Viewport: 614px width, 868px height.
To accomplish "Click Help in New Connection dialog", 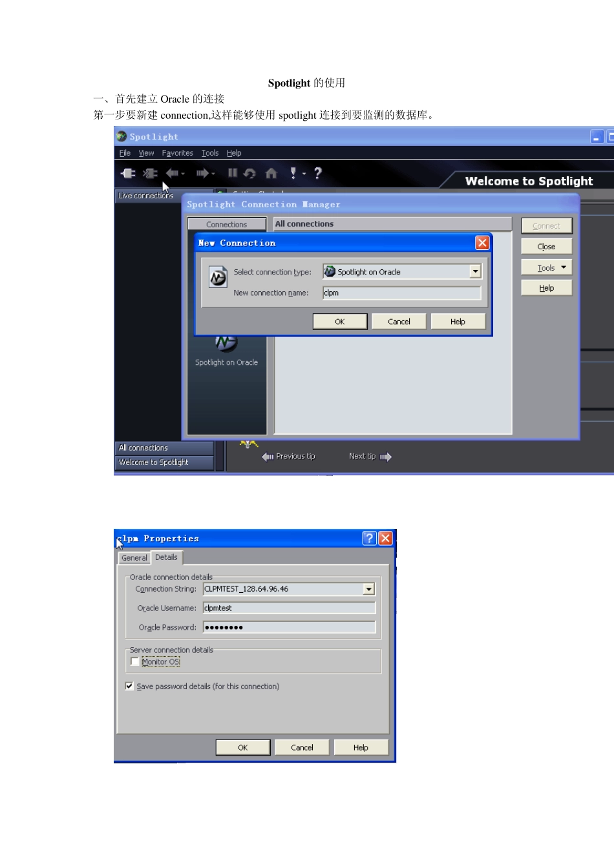I will pos(458,322).
